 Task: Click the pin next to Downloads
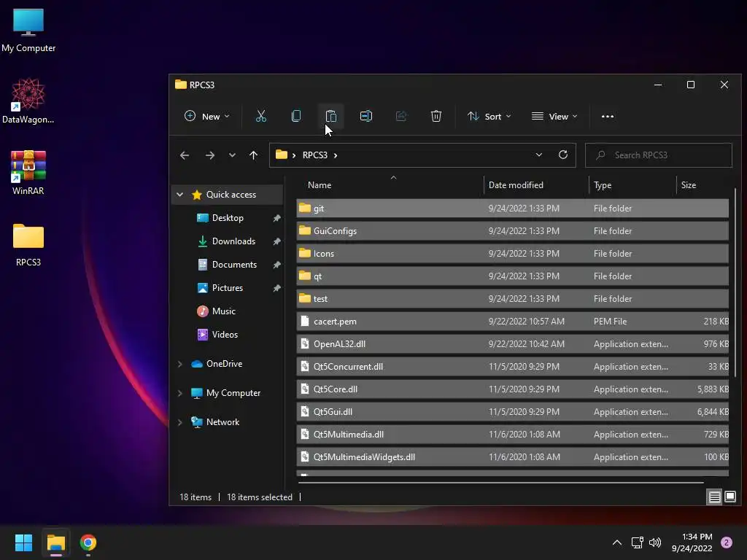pos(276,241)
